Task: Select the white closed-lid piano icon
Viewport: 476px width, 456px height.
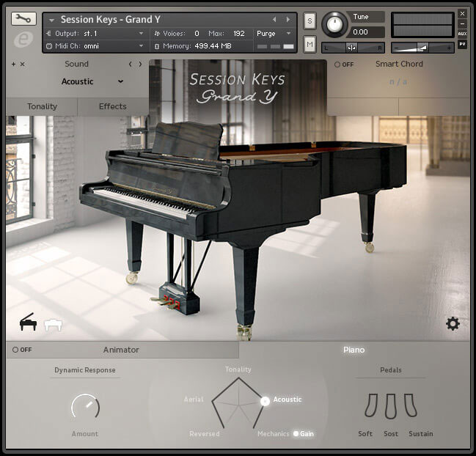Action: 53,325
